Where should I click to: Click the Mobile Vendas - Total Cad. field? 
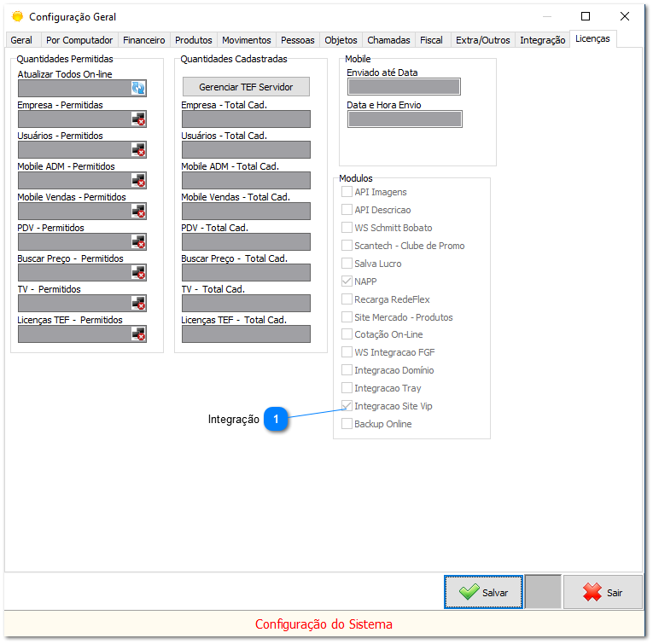click(x=246, y=212)
